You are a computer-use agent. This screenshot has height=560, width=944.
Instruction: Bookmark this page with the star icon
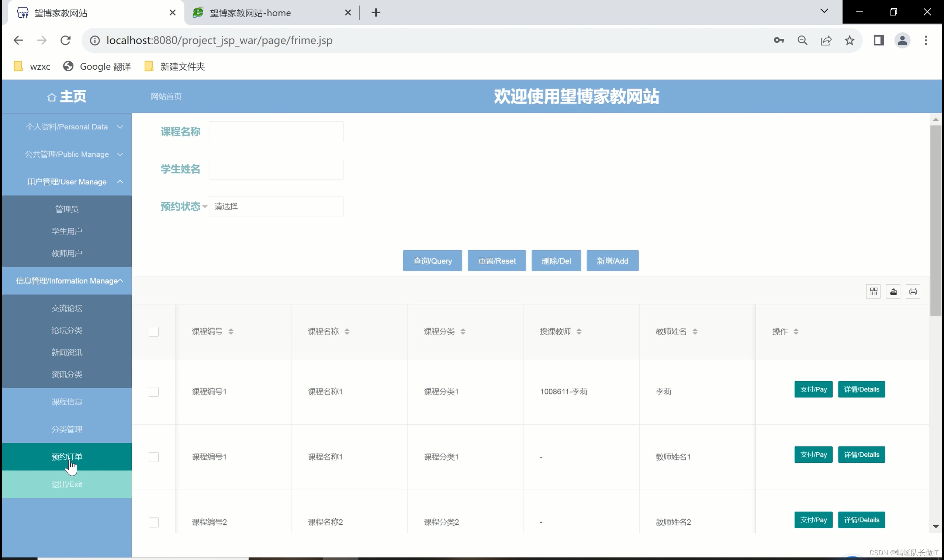849,41
